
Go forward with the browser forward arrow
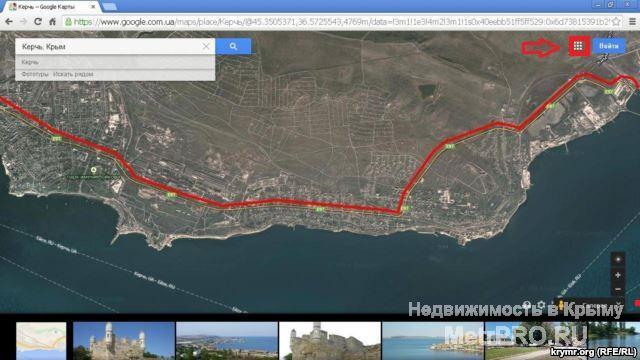[x=23, y=22]
